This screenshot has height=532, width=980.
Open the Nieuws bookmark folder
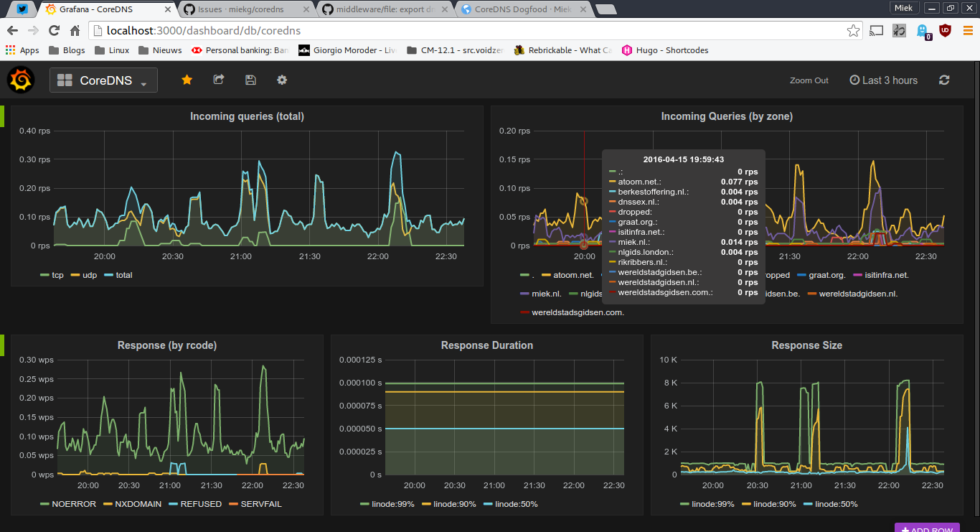point(160,50)
